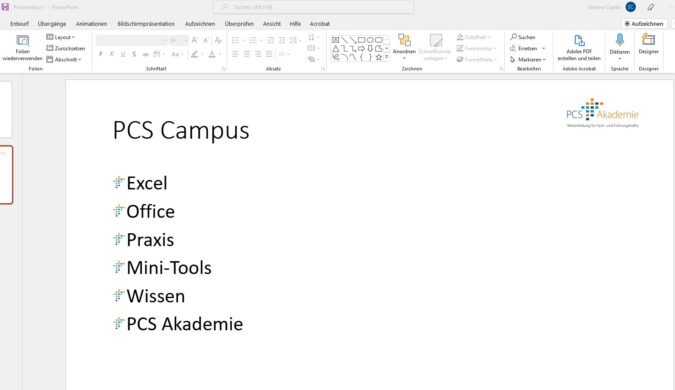
Task: Click the Aufzeichnen button at top right
Action: (x=644, y=24)
